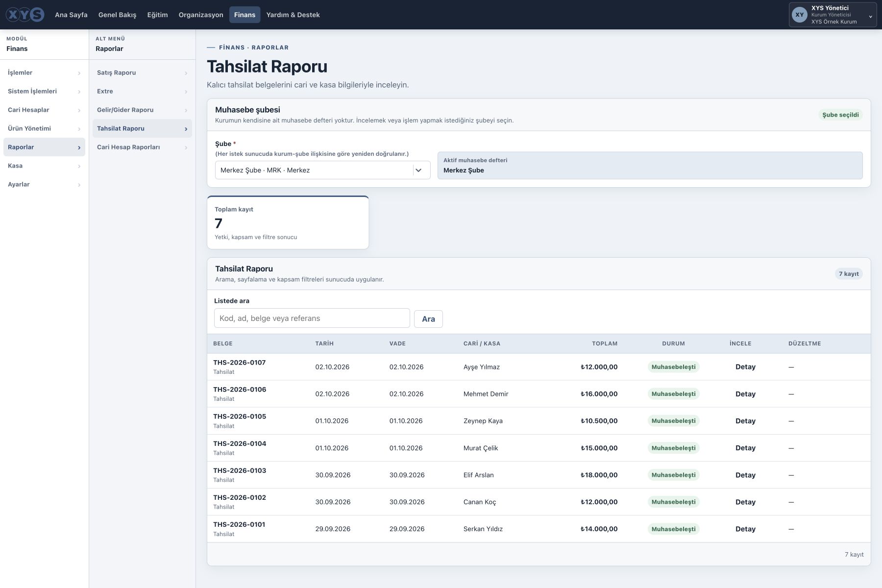This screenshot has width=882, height=588.
Task: Go to Ana Sayfa in top navigation
Action: (x=71, y=15)
